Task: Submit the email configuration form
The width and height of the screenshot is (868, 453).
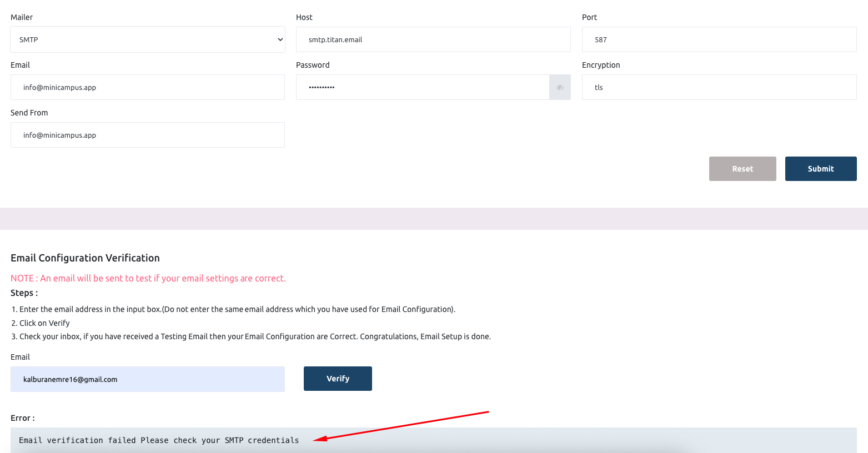Action: tap(820, 169)
